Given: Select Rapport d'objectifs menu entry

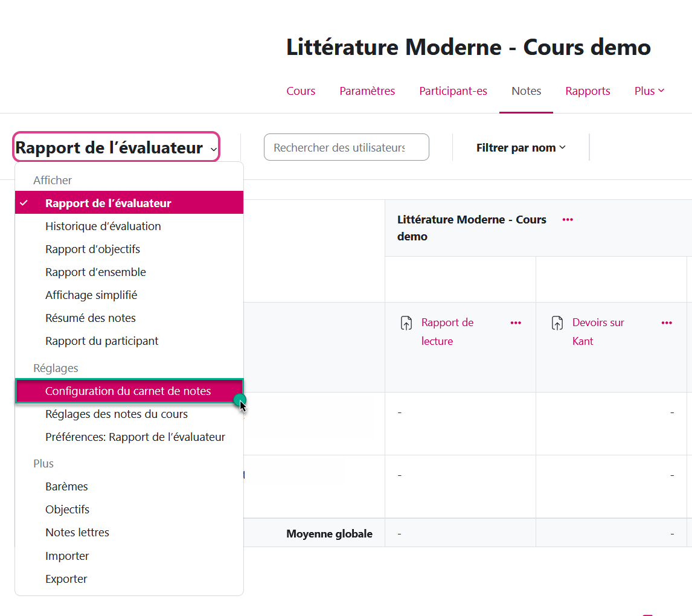Looking at the screenshot, I should (x=92, y=249).
